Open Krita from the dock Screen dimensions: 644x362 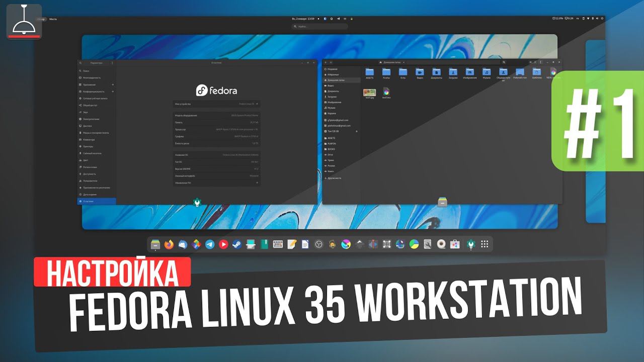(x=346, y=244)
